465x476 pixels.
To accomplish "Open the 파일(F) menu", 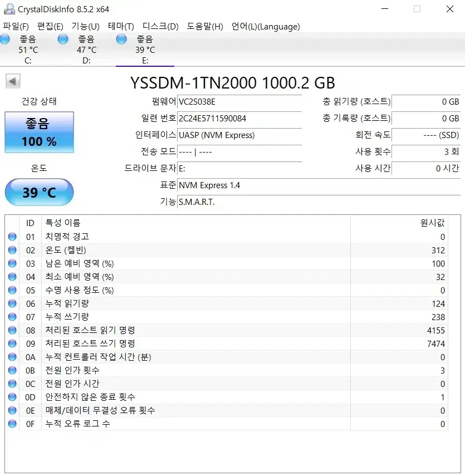I will click(x=16, y=26).
